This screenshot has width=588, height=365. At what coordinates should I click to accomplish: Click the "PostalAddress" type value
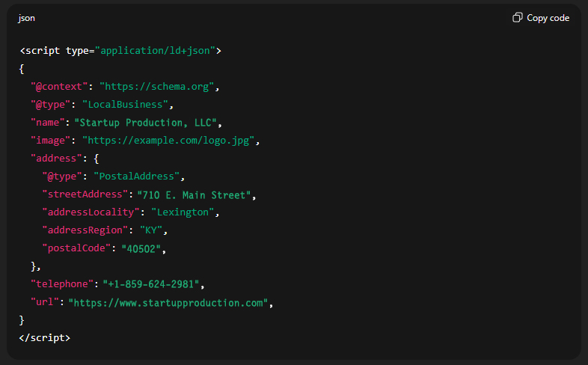(x=133, y=177)
